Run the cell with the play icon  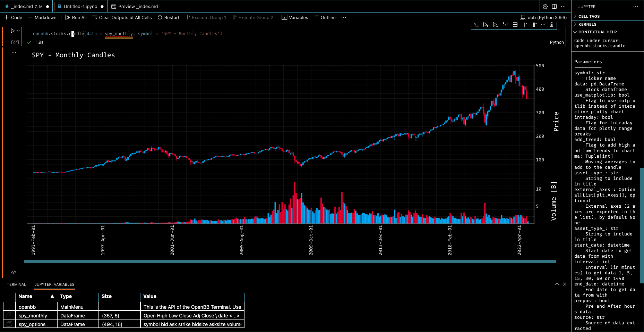pos(12,31)
